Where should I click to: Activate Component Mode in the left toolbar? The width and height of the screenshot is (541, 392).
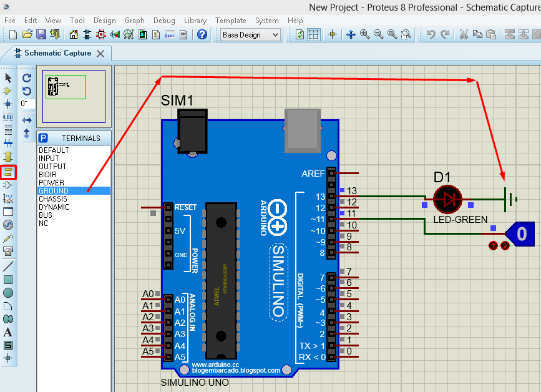click(8, 91)
